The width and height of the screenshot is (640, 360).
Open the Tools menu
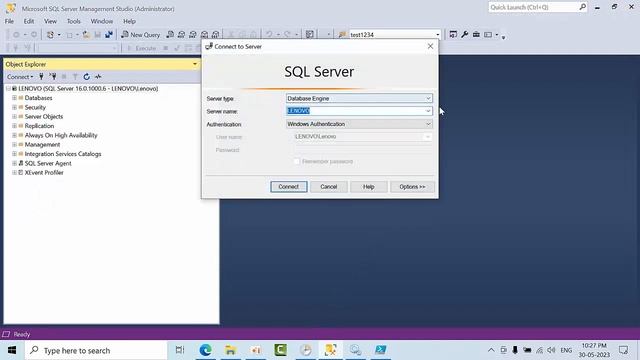pyautogui.click(x=73, y=21)
